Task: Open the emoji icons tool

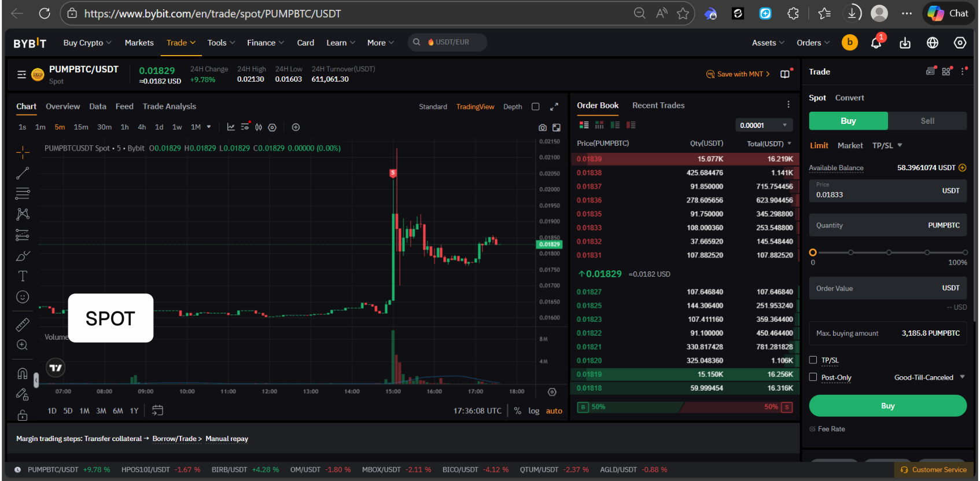Action: point(23,297)
